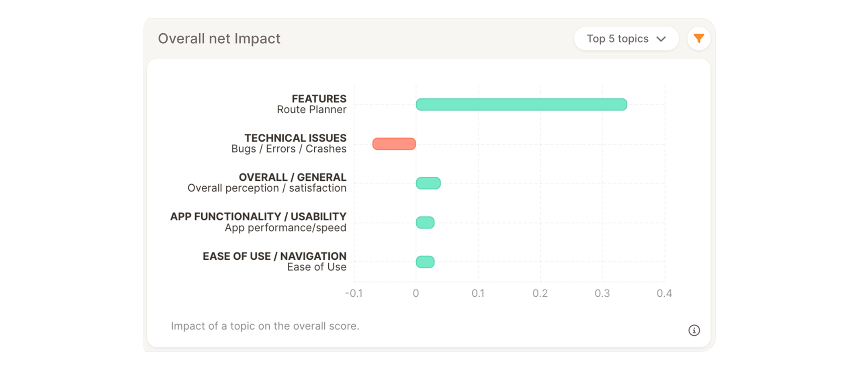The image size is (868, 375).
Task: Click the green bar in the bottom chart row
Action: (425, 262)
